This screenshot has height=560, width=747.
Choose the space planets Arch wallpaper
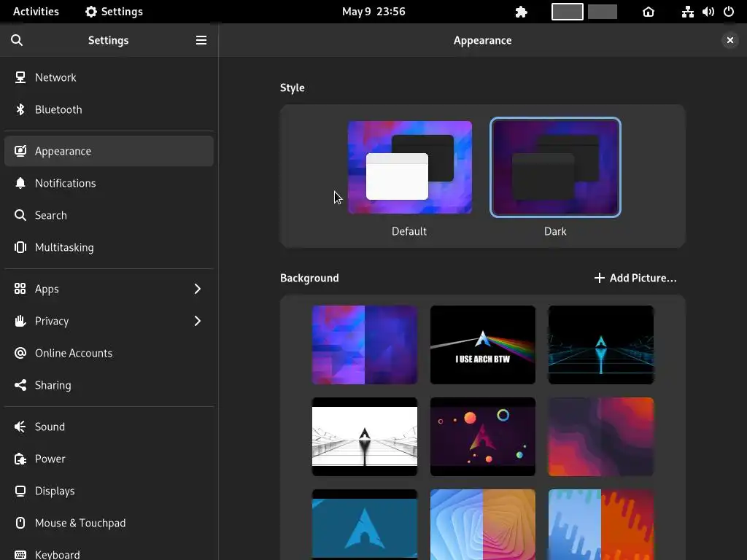click(483, 437)
